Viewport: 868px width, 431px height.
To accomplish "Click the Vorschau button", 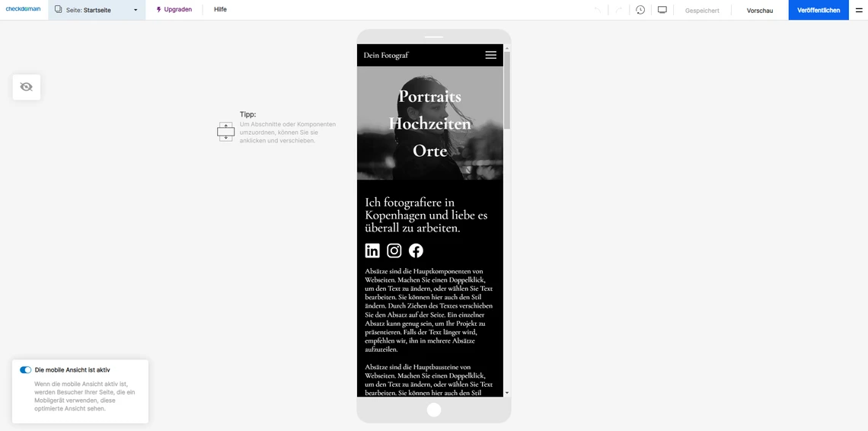I will click(759, 11).
